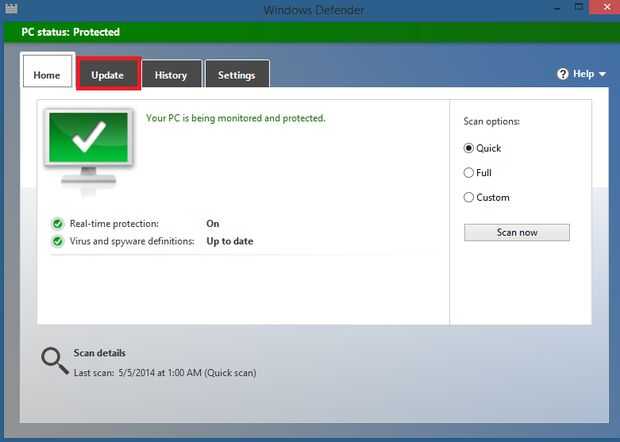The height and width of the screenshot is (442, 620).
Task: Click the 'Scan details' heading
Action: (x=99, y=353)
